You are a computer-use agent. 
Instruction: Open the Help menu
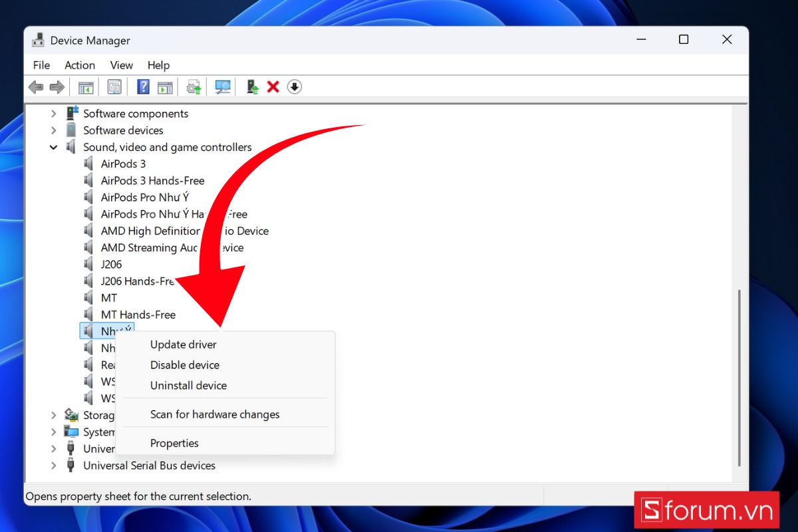point(158,65)
